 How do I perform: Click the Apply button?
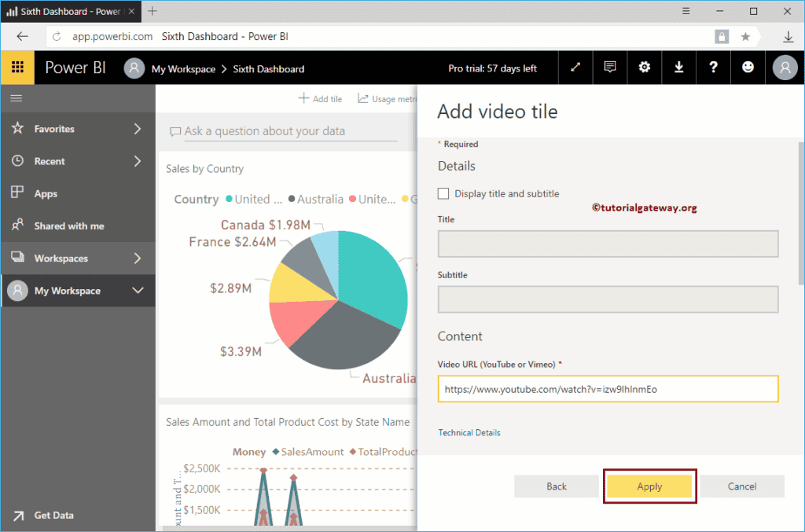coord(649,486)
